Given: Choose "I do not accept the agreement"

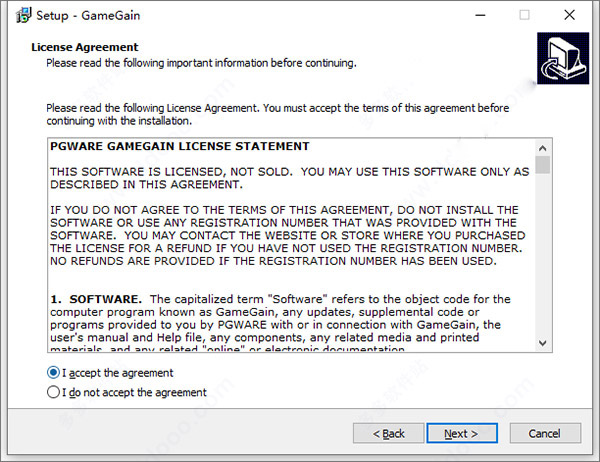Looking at the screenshot, I should point(54,393).
